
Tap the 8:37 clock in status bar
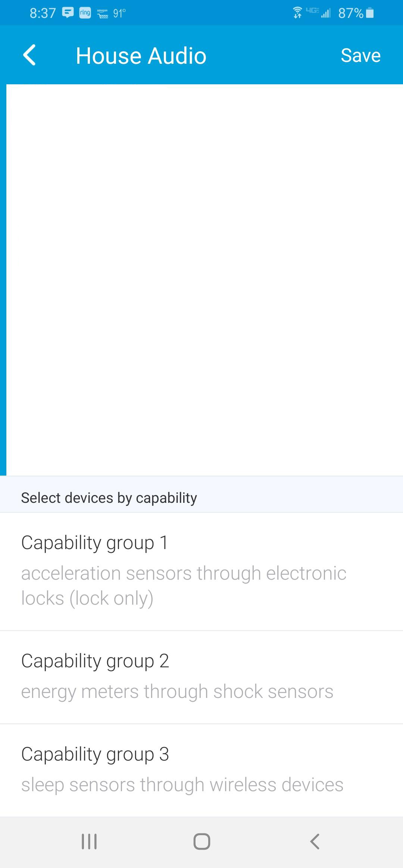(x=43, y=13)
